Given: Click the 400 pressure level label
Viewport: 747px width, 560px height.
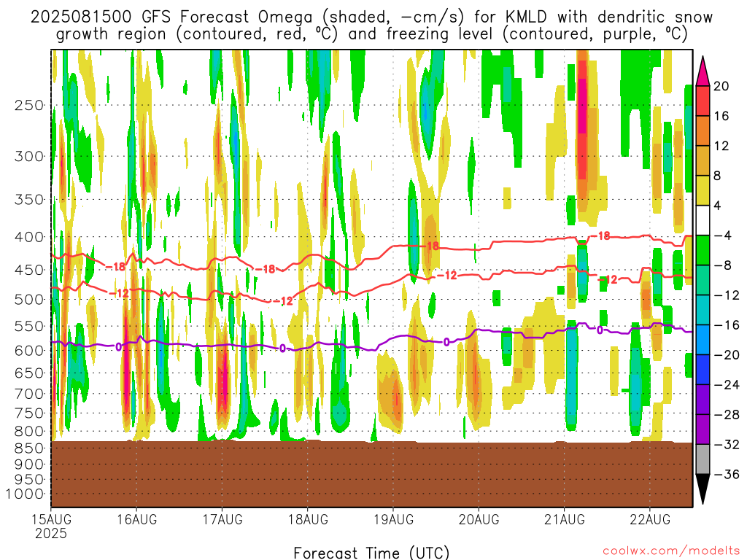Looking at the screenshot, I should (x=29, y=237).
